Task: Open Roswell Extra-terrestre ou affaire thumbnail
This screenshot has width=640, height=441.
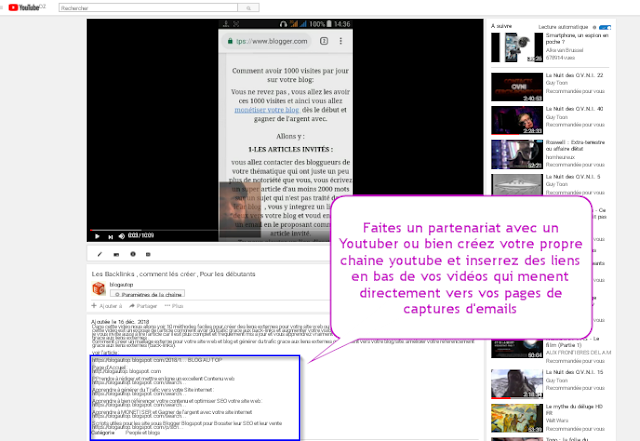Action: tap(517, 154)
